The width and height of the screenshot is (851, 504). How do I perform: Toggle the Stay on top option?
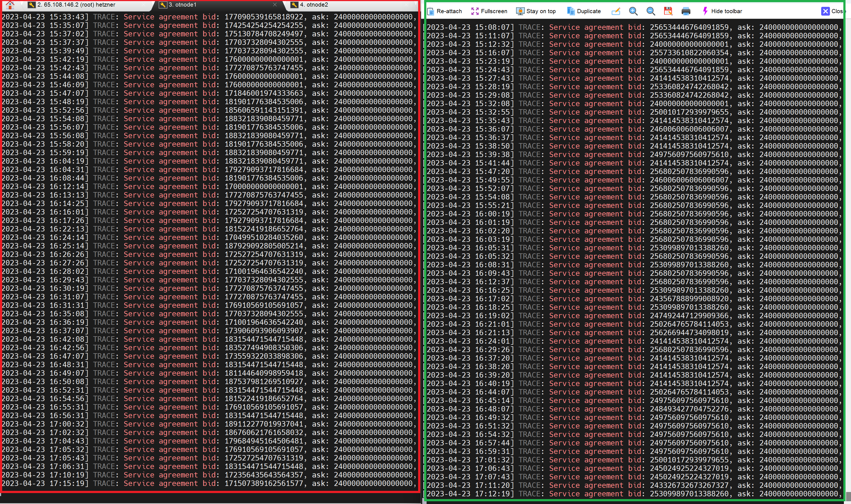(536, 11)
